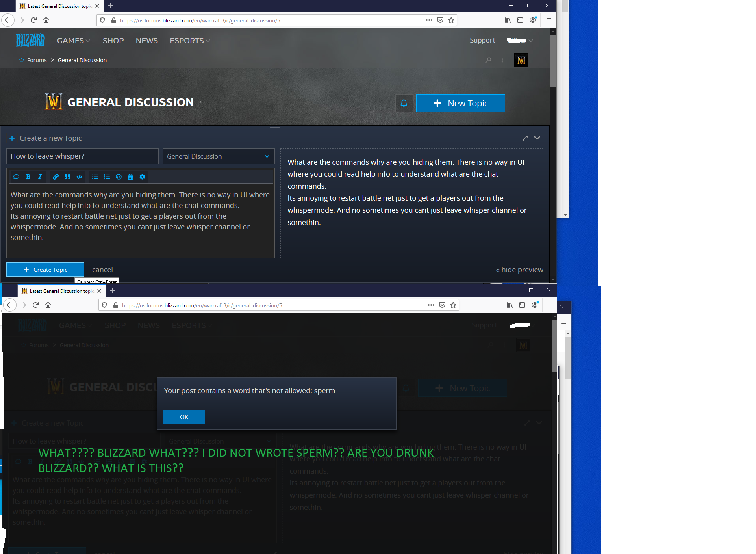Click the preformatted code icon
This screenshot has width=756, height=554.
pos(79,177)
